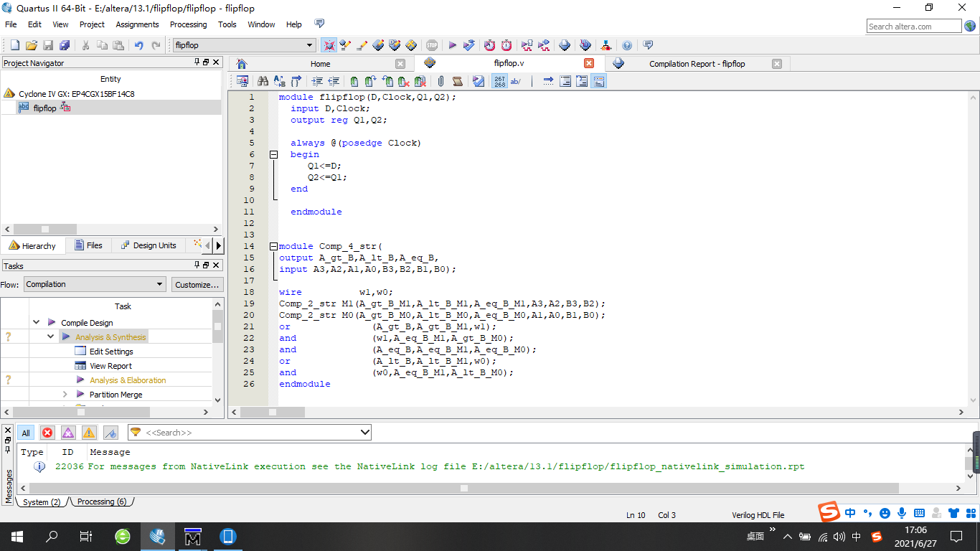Viewport: 980px width, 551px height.
Task: Toggle the ab/ whitespace display button
Action: [x=516, y=81]
